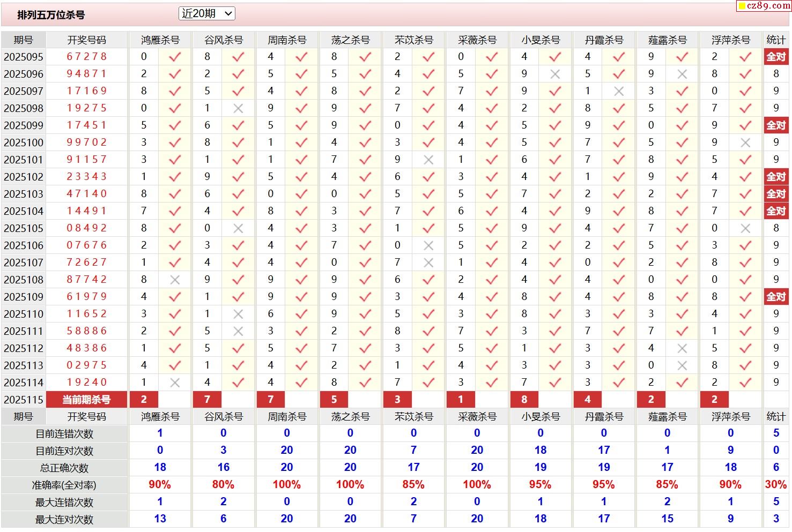Click the 准确率(全对率) row label
The image size is (792, 532).
pos(64,485)
